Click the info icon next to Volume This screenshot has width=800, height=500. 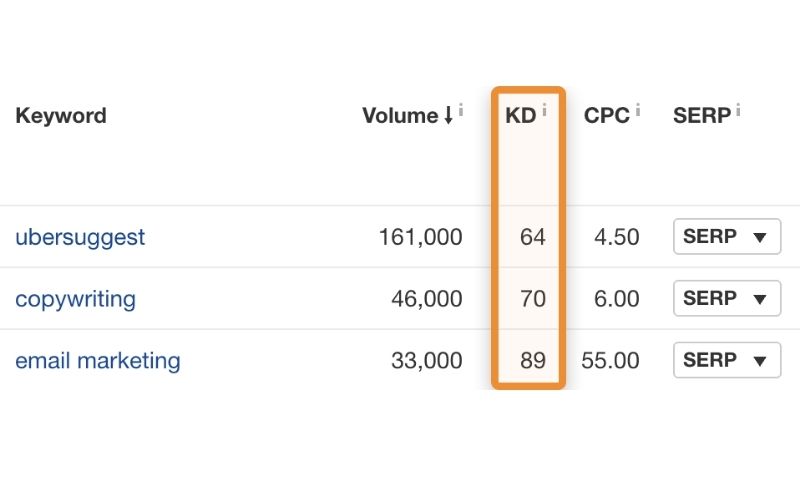click(461, 110)
